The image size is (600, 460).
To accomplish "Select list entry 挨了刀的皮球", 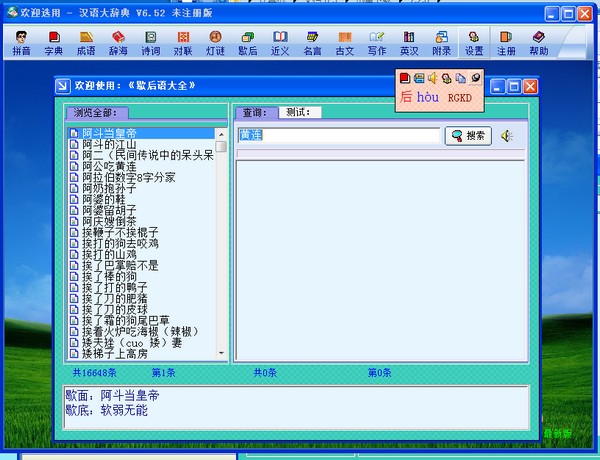I will 141,309.
